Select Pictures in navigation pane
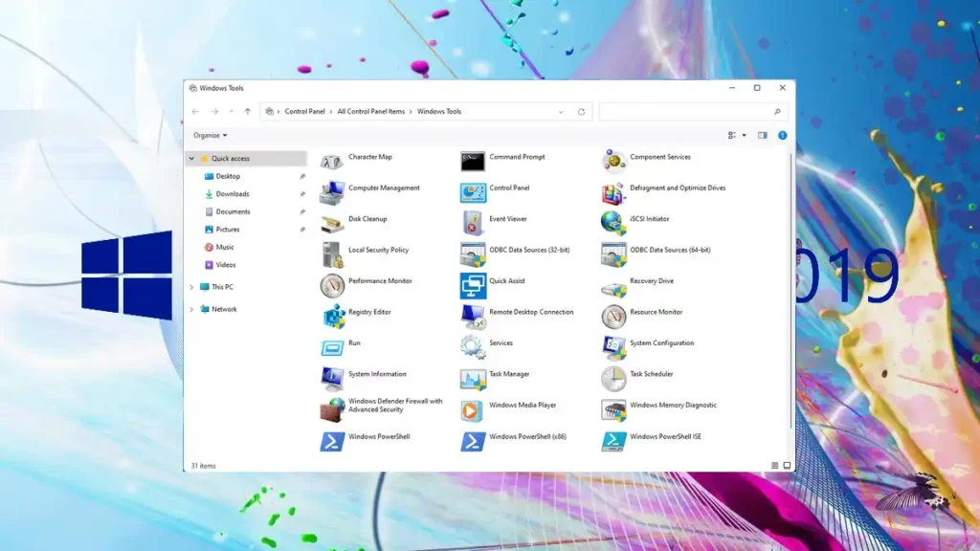This screenshot has height=551, width=980. tap(228, 230)
